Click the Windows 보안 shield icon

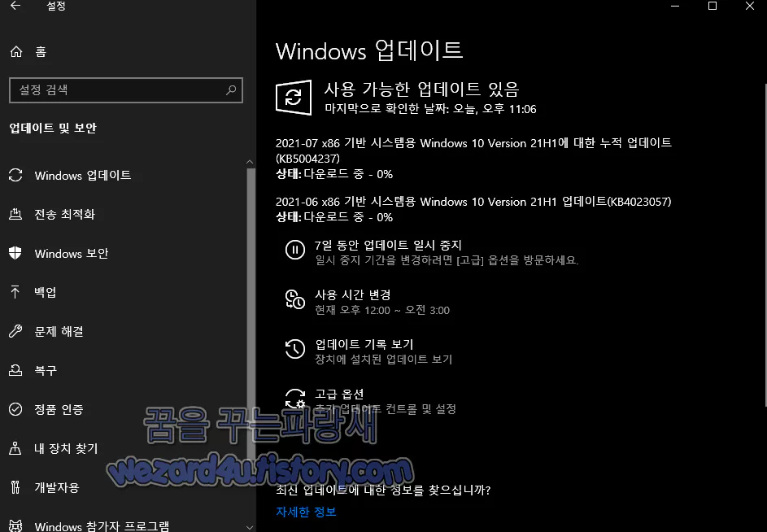[17, 253]
